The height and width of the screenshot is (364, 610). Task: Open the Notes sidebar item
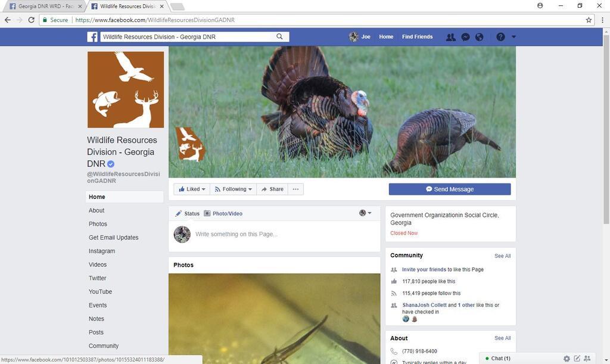tap(96, 319)
